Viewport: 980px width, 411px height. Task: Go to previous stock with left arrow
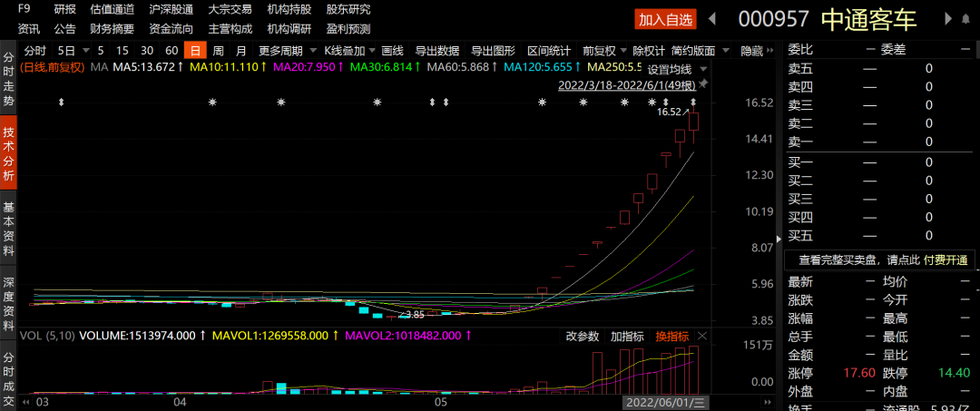(712, 19)
